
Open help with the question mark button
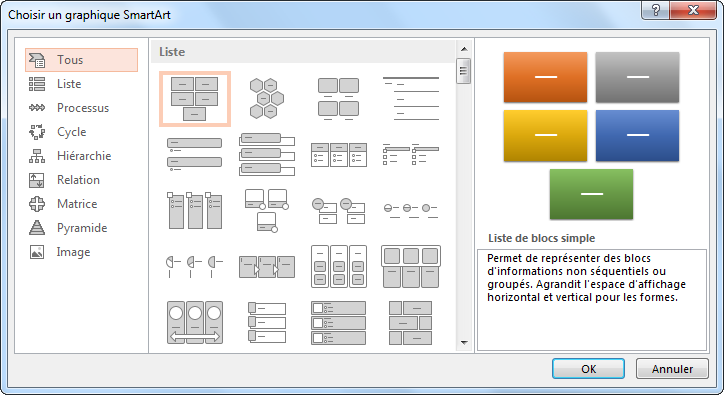point(655,10)
